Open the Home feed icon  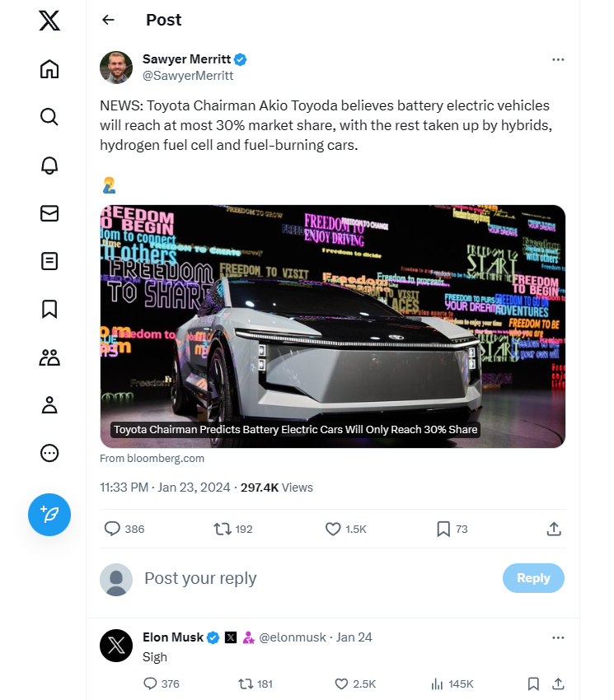coord(49,69)
